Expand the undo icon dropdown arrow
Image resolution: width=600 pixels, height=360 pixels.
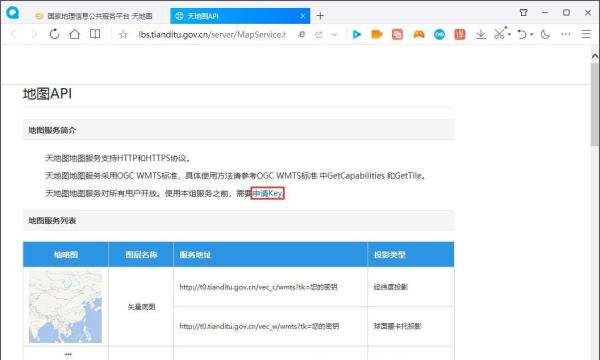point(532,35)
